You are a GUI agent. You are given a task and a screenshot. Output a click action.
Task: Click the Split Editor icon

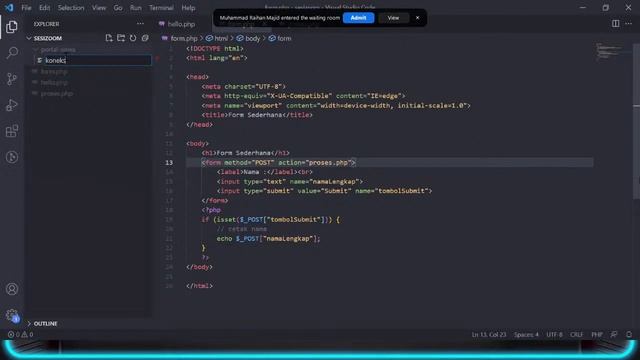(616, 24)
